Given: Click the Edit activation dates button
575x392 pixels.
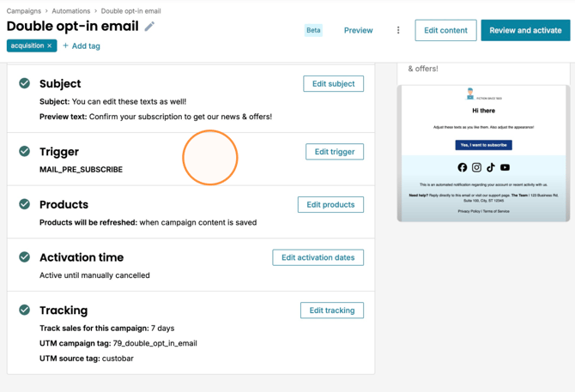Looking at the screenshot, I should pos(318,257).
